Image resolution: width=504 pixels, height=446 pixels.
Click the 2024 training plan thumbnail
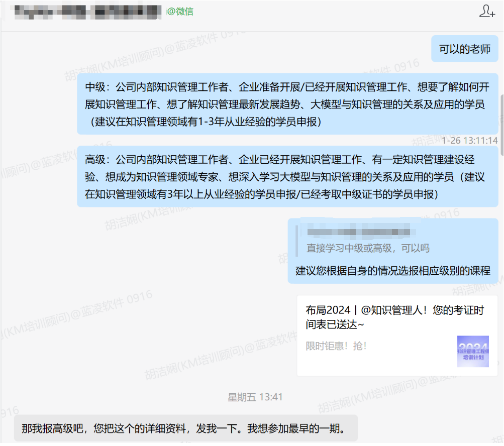472,351
